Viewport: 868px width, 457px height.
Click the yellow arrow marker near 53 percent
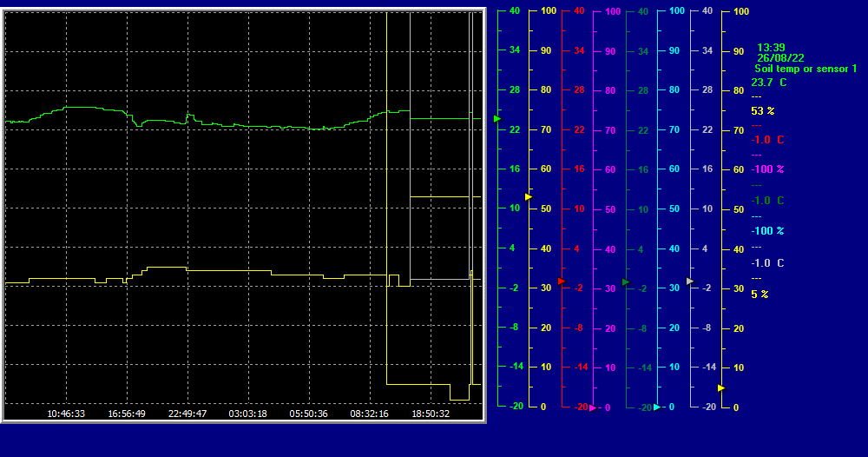coord(528,197)
